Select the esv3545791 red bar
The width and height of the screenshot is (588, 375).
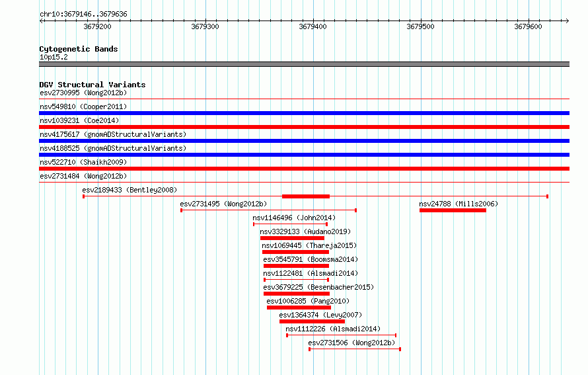click(296, 266)
